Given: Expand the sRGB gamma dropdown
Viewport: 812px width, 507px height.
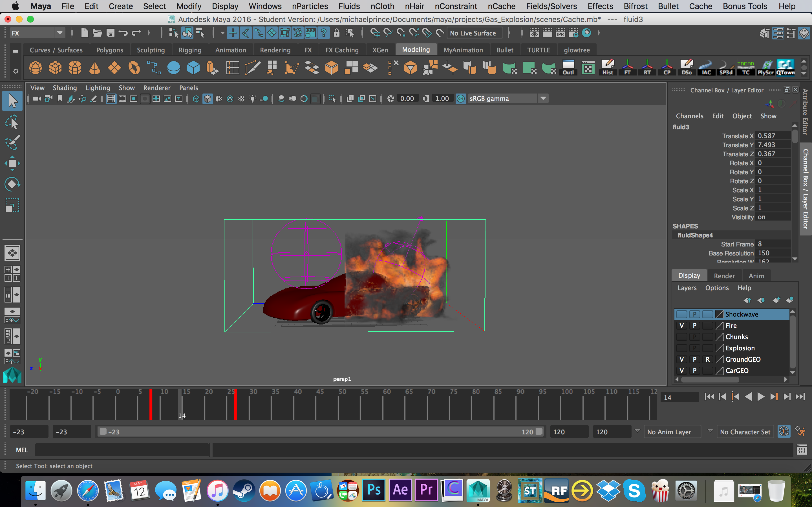Looking at the screenshot, I should coord(543,99).
